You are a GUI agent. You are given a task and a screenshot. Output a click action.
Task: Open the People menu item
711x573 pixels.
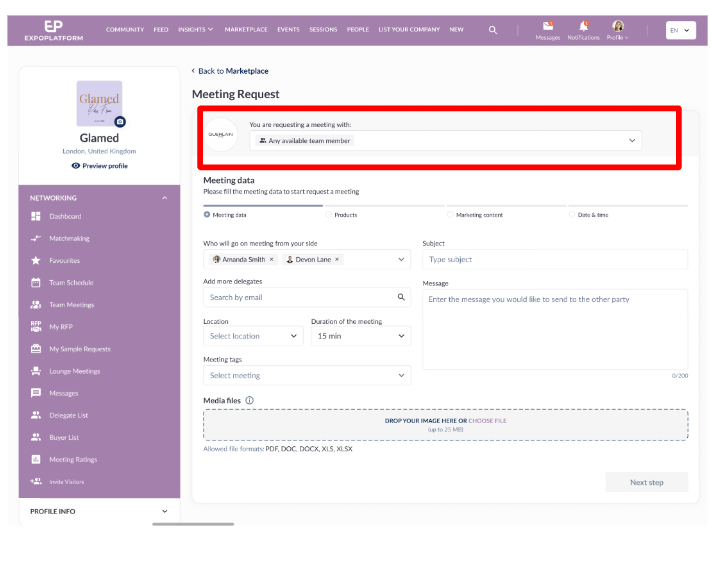pos(358,29)
